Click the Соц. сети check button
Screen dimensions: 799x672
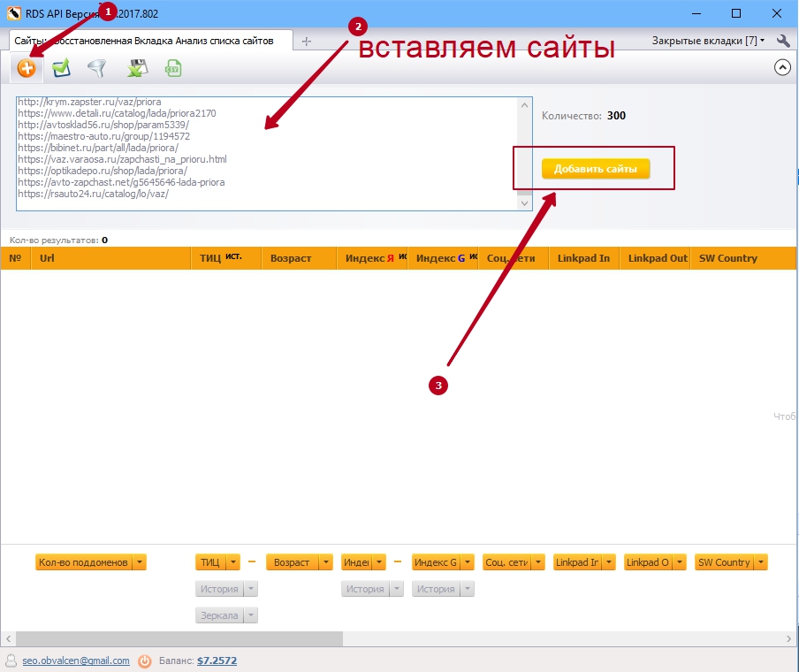point(506,562)
